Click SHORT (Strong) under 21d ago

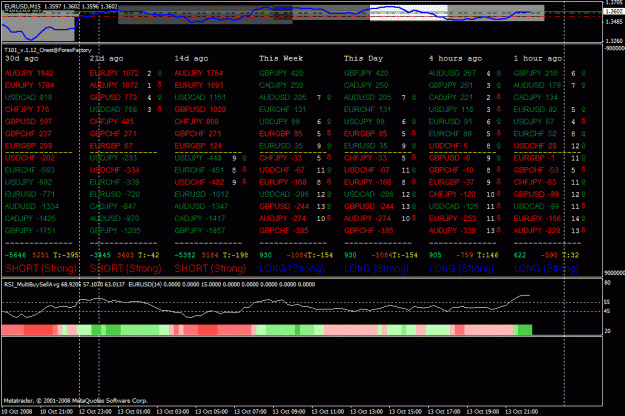click(125, 269)
